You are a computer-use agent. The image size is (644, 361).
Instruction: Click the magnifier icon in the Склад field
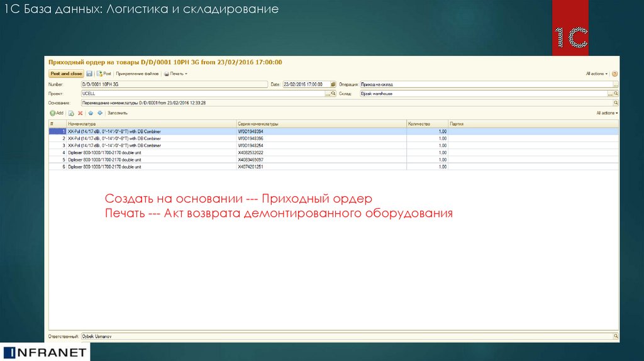click(x=616, y=93)
